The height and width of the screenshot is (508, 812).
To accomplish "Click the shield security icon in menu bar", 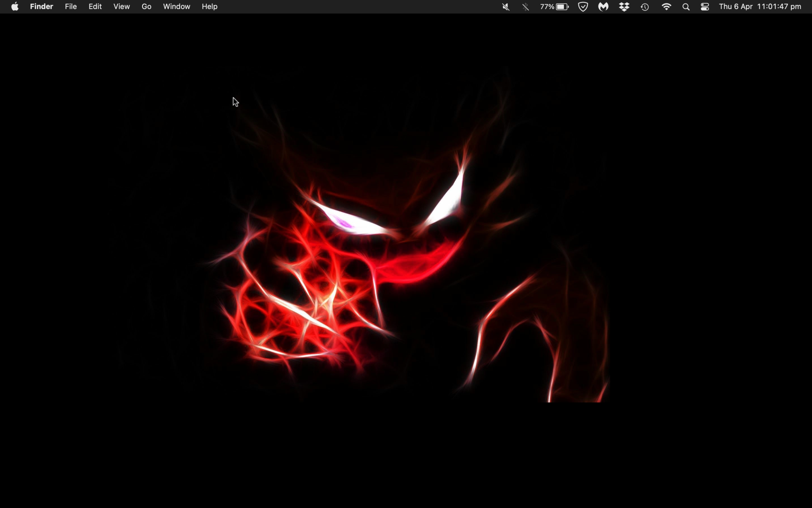I will (x=583, y=7).
